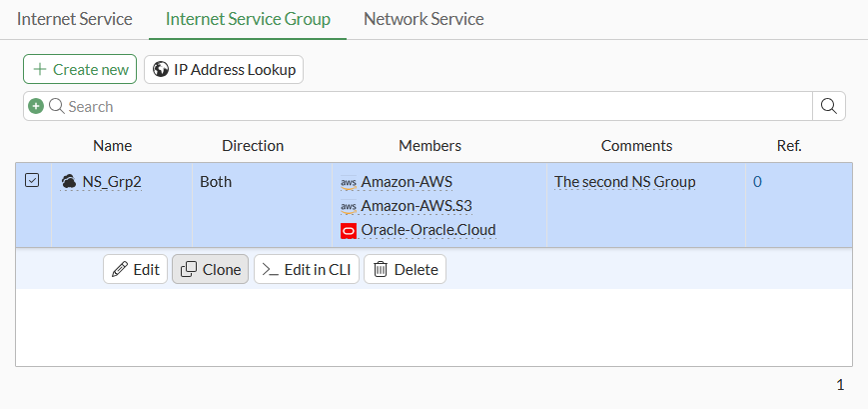Focus the Search input field

point(430,106)
